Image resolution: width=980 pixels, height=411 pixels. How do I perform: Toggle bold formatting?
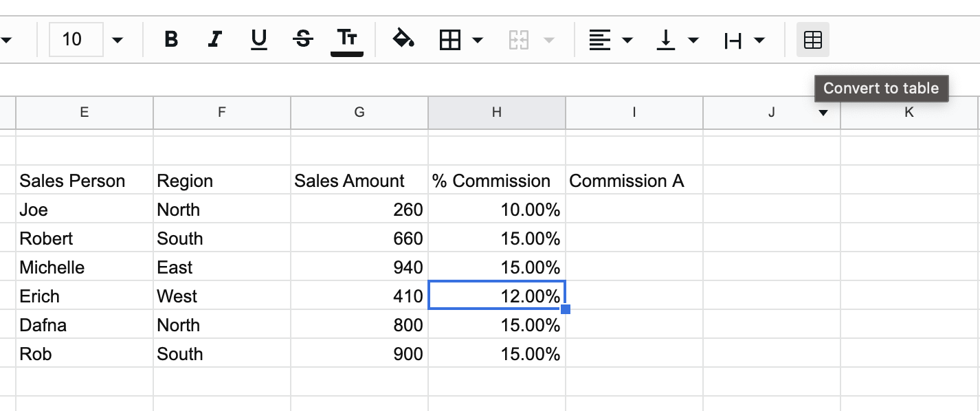point(171,40)
